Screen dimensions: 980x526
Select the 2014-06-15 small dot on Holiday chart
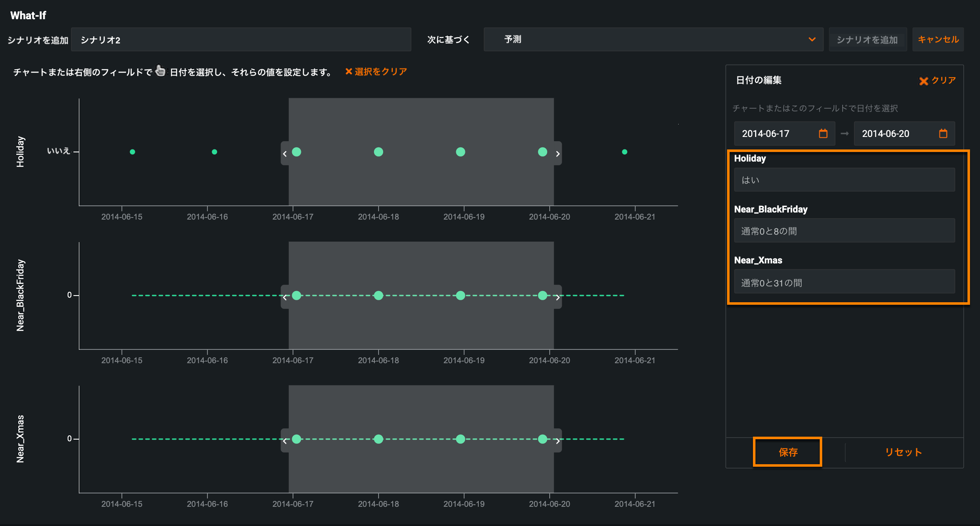132,152
